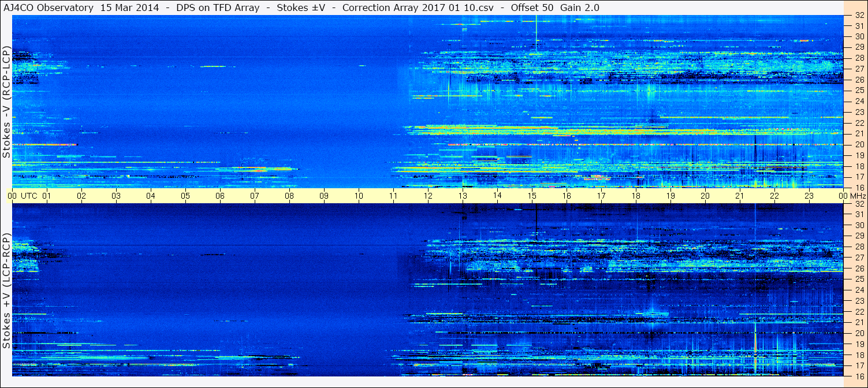This screenshot has width=868, height=388.
Task: Select the 15 hour tick label
Action: (x=532, y=196)
